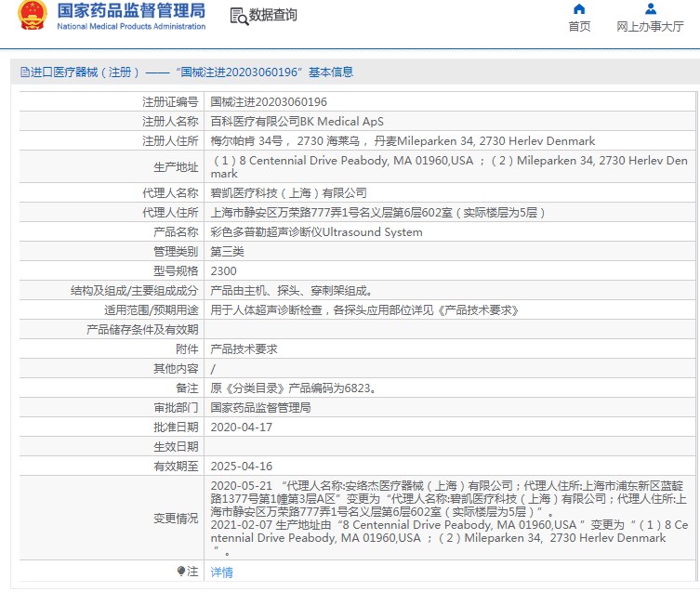
Task: Open the 详情 link
Action: point(221,572)
